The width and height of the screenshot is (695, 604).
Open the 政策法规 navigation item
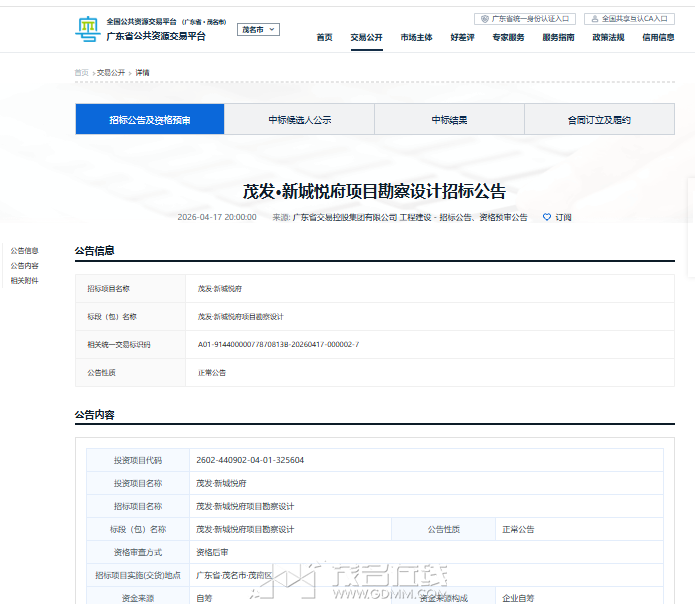tap(608, 37)
